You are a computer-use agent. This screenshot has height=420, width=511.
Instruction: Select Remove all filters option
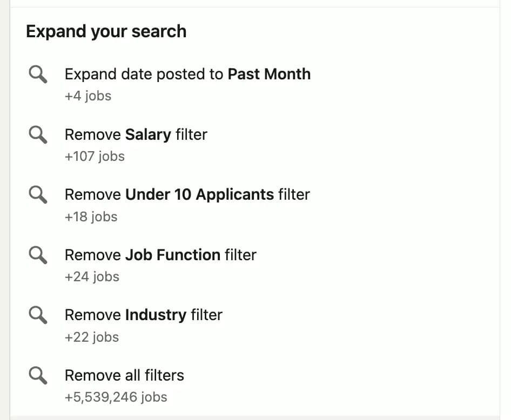tap(124, 375)
